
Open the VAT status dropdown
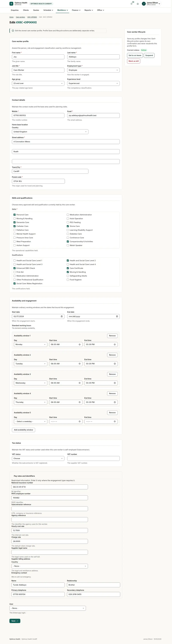coord(38,459)
